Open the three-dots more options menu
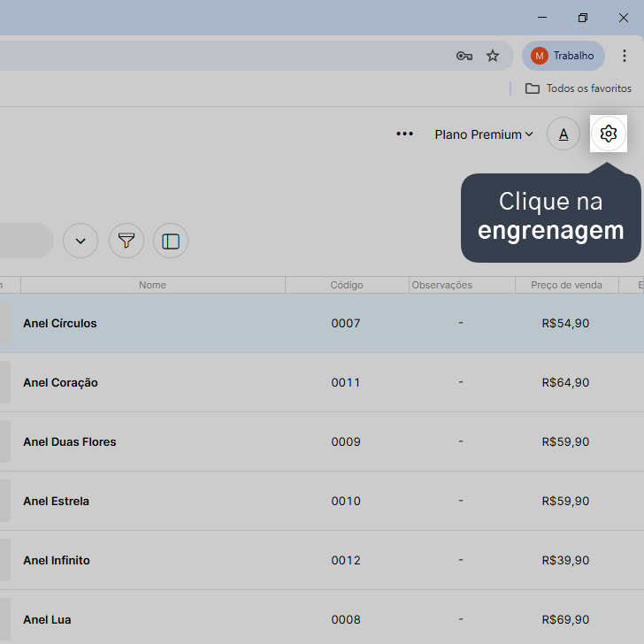This screenshot has width=644, height=644. coord(404,134)
